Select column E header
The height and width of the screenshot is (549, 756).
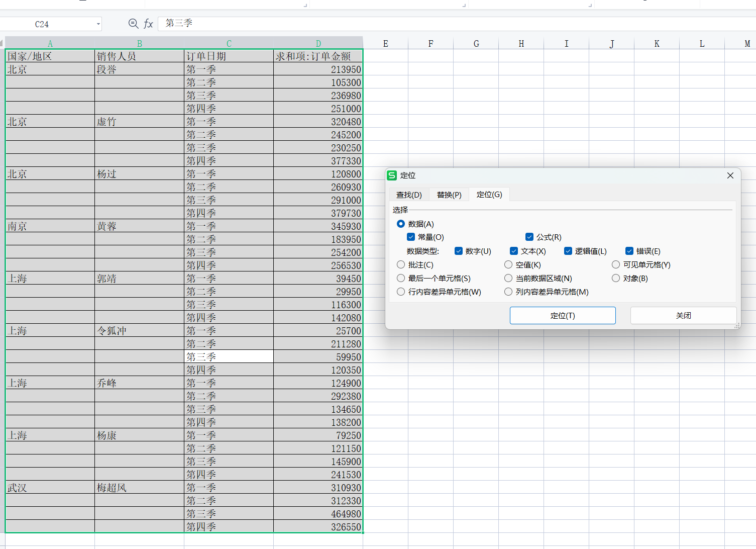(385, 44)
